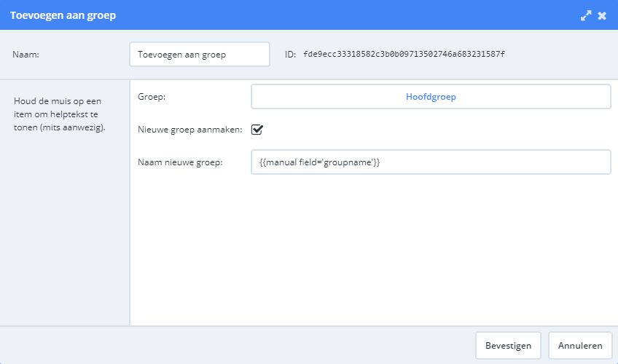Image resolution: width=618 pixels, height=364 pixels.
Task: Click the footer bar left of Bevestigen
Action: click(236, 346)
